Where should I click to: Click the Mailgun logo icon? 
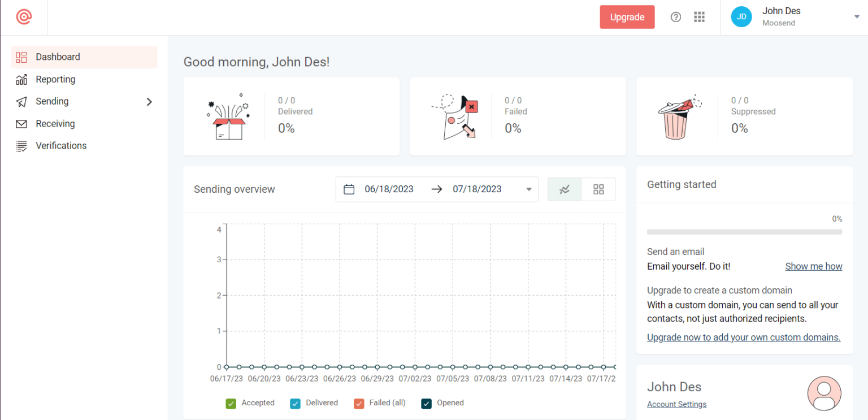24,17
